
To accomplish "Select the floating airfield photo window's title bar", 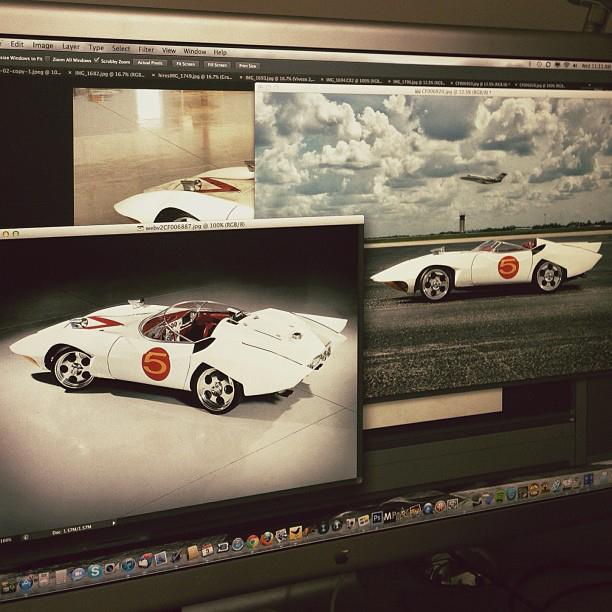I will pyautogui.click(x=433, y=91).
